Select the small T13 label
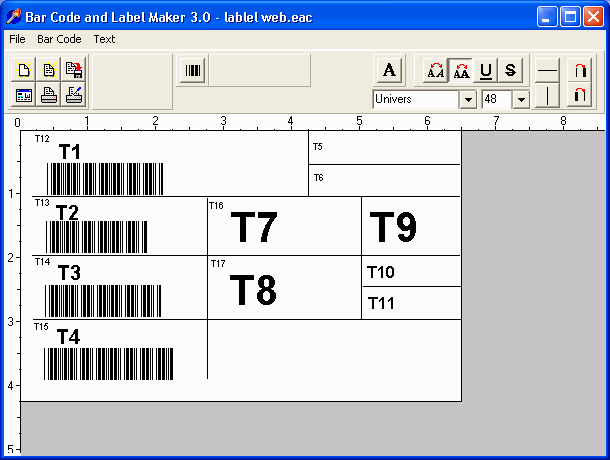The height and width of the screenshot is (460, 610). (x=42, y=203)
